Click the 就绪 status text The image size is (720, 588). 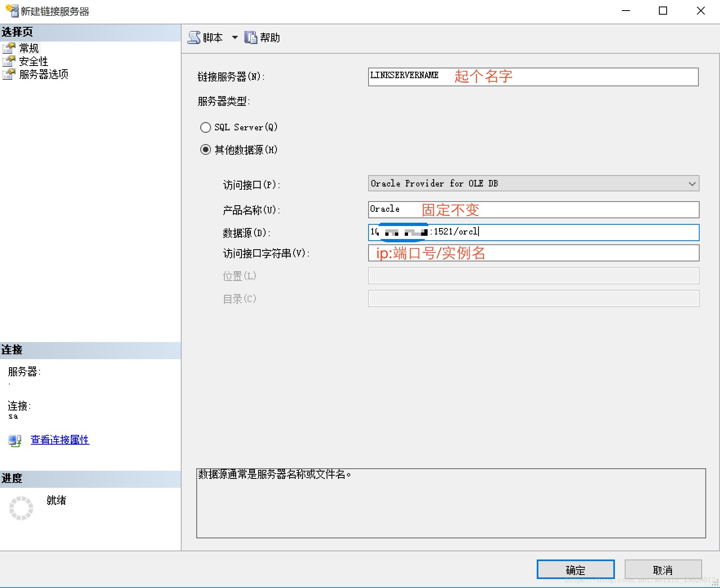pyautogui.click(x=56, y=500)
